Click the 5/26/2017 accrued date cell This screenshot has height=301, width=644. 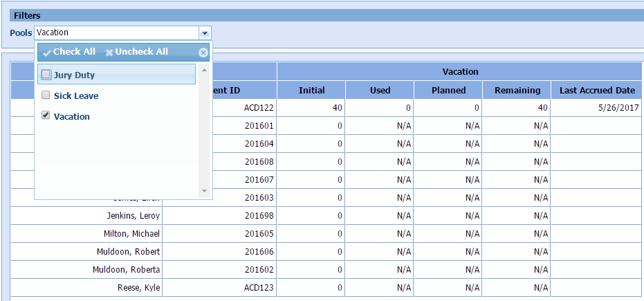coord(620,108)
